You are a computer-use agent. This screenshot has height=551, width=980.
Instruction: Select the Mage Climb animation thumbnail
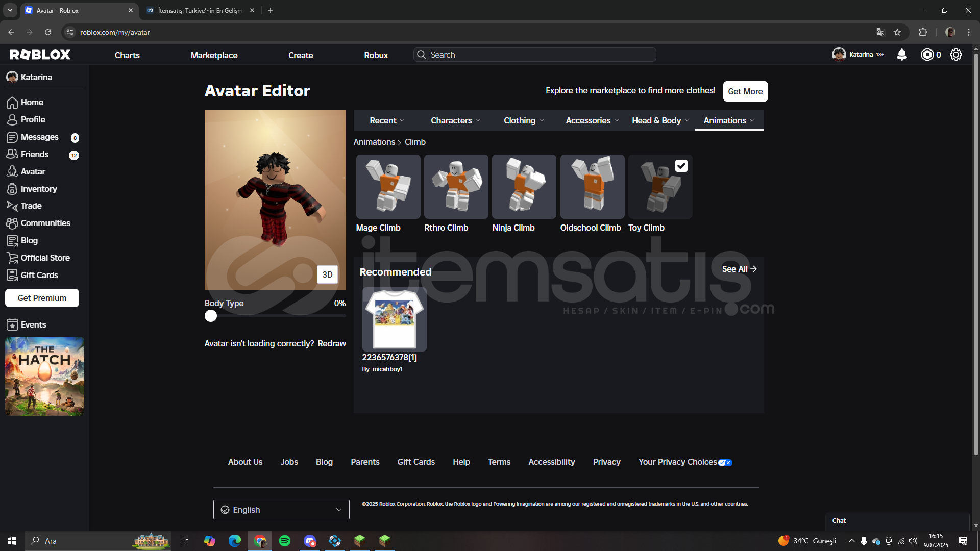[x=388, y=187]
